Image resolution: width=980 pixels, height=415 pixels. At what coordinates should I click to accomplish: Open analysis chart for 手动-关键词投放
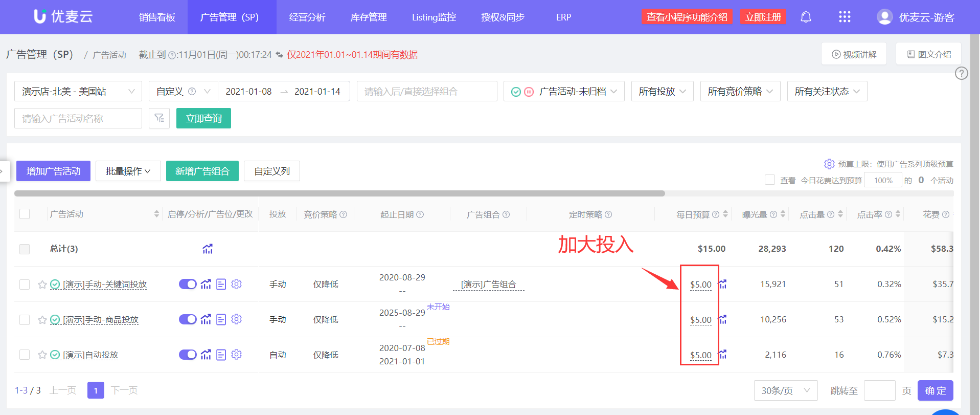tap(206, 284)
